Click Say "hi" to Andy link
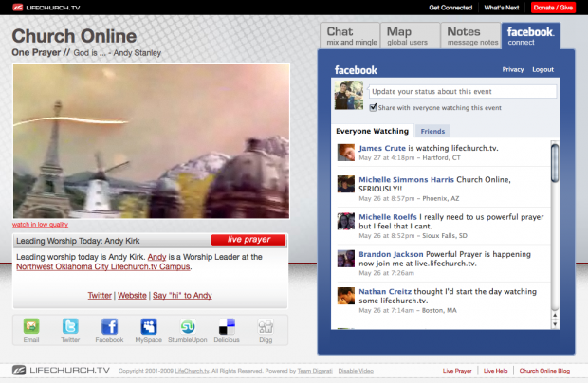Screen dimensions: 588x383 [182, 295]
